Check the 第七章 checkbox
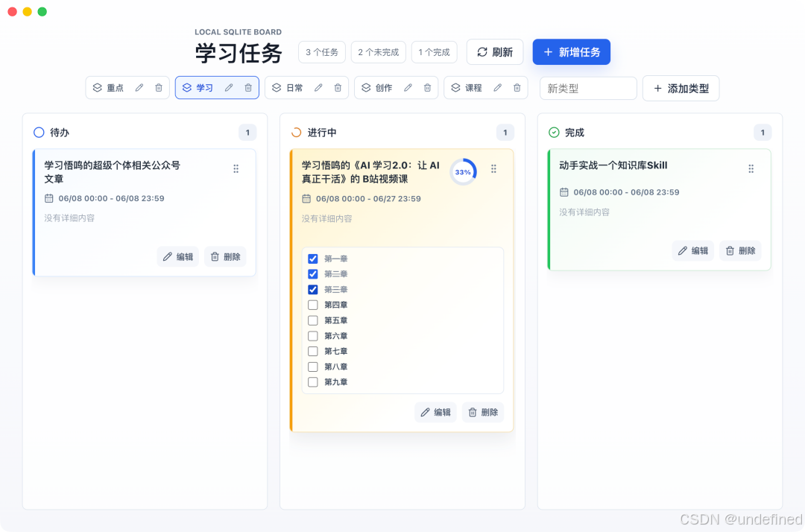The width and height of the screenshot is (805, 532). (x=312, y=352)
